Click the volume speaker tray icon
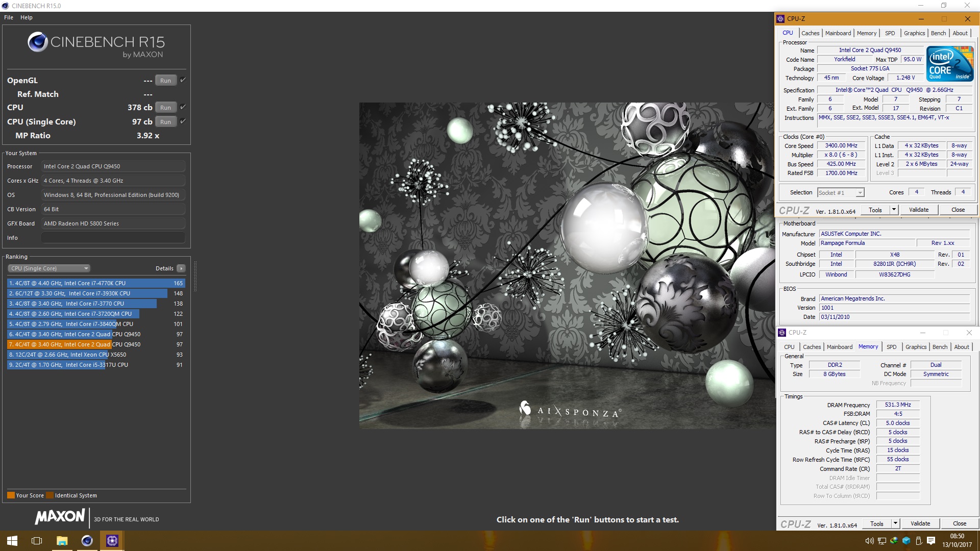This screenshot has height=551, width=980. pyautogui.click(x=869, y=541)
